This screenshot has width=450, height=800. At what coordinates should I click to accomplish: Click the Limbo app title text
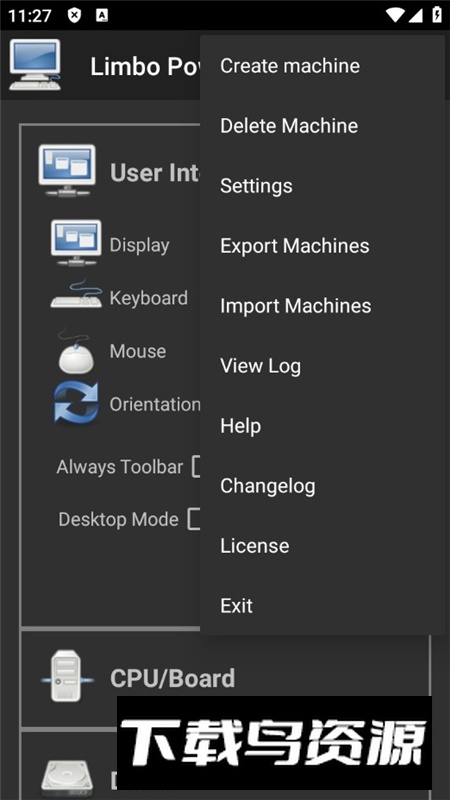[x=145, y=67]
